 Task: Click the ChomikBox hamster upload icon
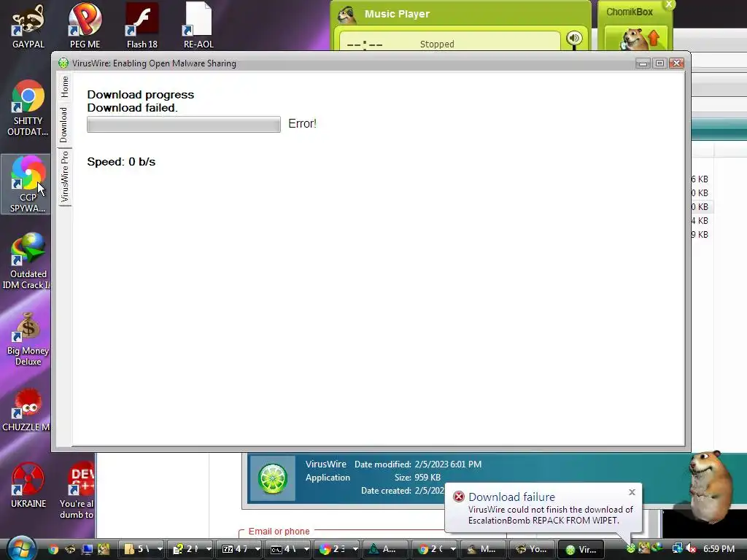click(x=638, y=38)
